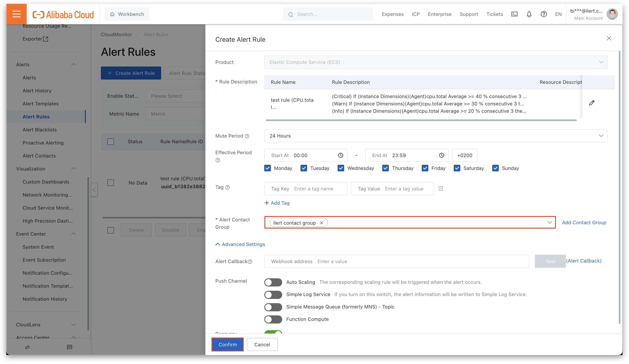The image size is (629, 364).
Task: Click the hamburger menu icon
Action: tap(17, 14)
